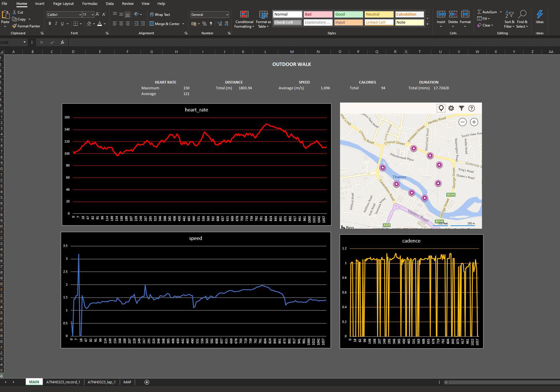Zoom in the Bing map
560x392 pixels.
pos(474,122)
